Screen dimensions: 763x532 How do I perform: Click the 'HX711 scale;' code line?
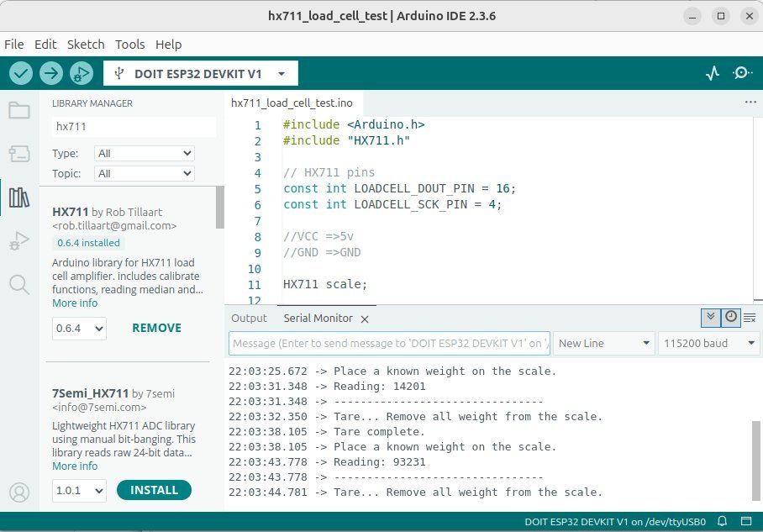pos(325,284)
